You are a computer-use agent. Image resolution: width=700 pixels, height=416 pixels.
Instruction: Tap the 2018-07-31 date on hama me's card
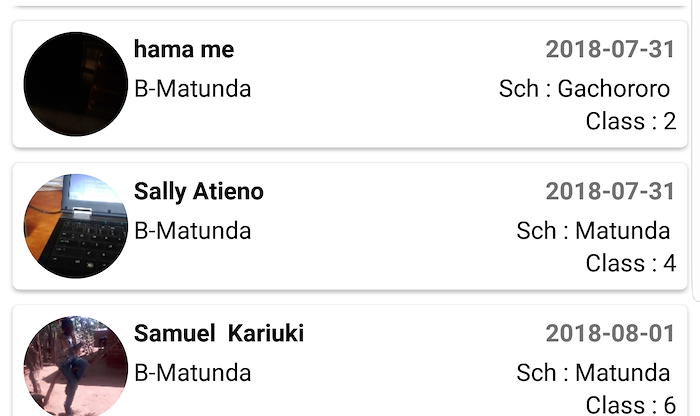610,49
